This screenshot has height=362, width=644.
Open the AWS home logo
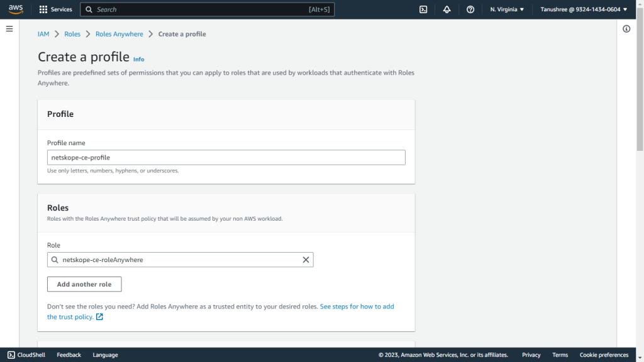16,9
